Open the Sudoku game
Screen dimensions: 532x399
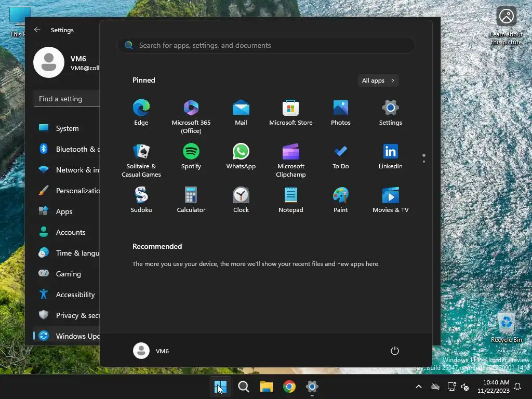tap(141, 200)
